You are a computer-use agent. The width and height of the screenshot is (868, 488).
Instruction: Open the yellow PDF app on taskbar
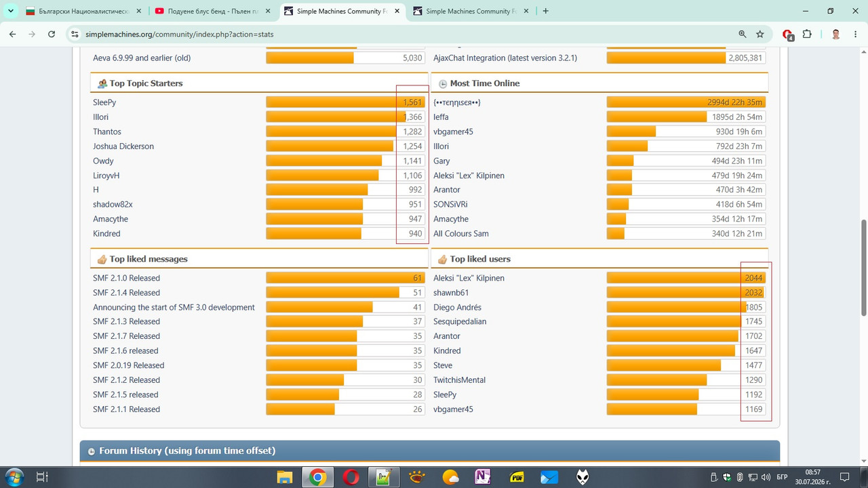tap(517, 476)
